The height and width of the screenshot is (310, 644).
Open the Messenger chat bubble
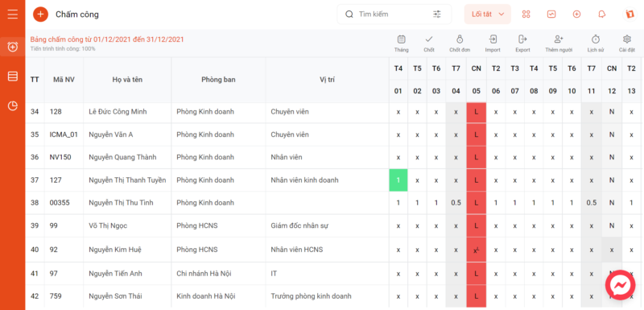(620, 285)
